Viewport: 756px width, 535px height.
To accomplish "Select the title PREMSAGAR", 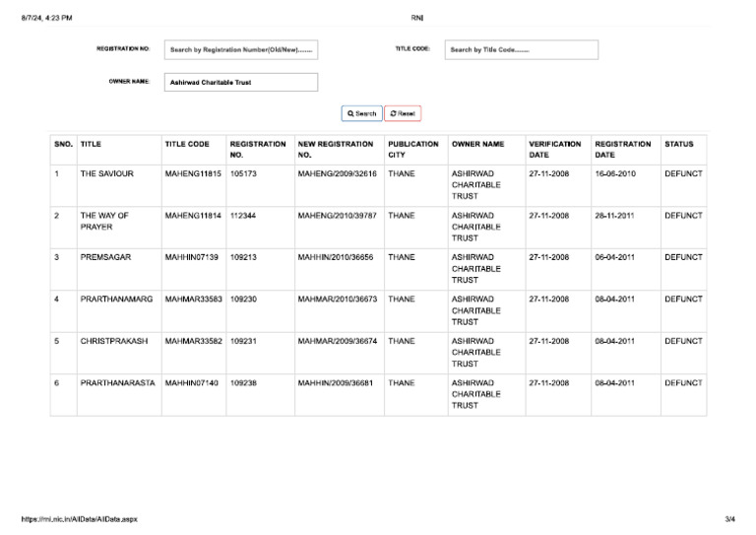I will [105, 257].
